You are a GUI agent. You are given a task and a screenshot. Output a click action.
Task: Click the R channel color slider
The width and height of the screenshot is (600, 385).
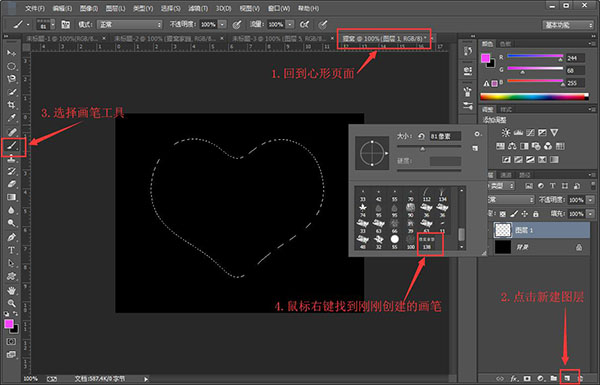click(535, 57)
